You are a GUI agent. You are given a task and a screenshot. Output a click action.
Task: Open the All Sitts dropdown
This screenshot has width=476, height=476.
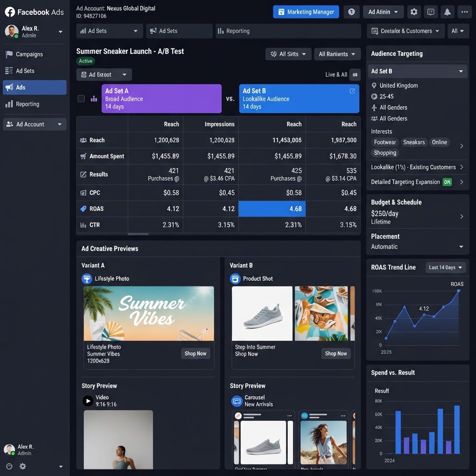tap(288, 54)
